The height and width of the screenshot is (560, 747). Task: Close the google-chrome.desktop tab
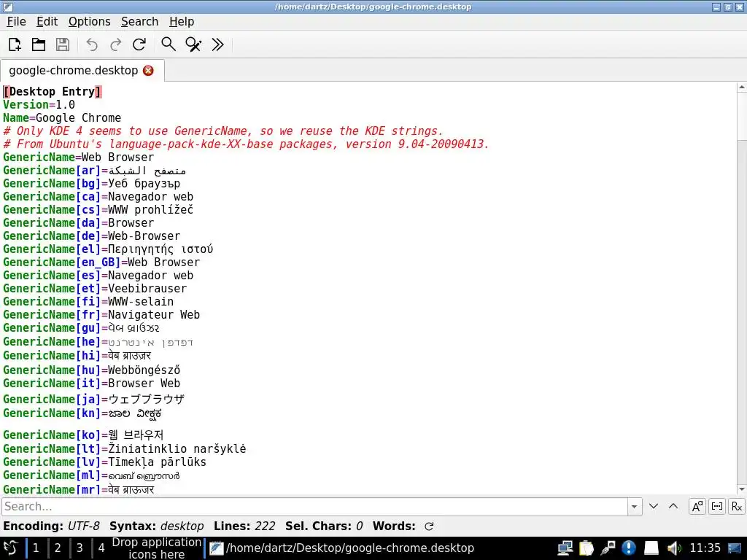(x=148, y=71)
